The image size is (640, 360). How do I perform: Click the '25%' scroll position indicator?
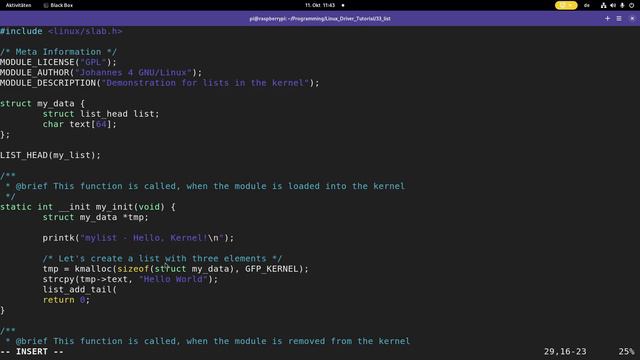[626, 351]
